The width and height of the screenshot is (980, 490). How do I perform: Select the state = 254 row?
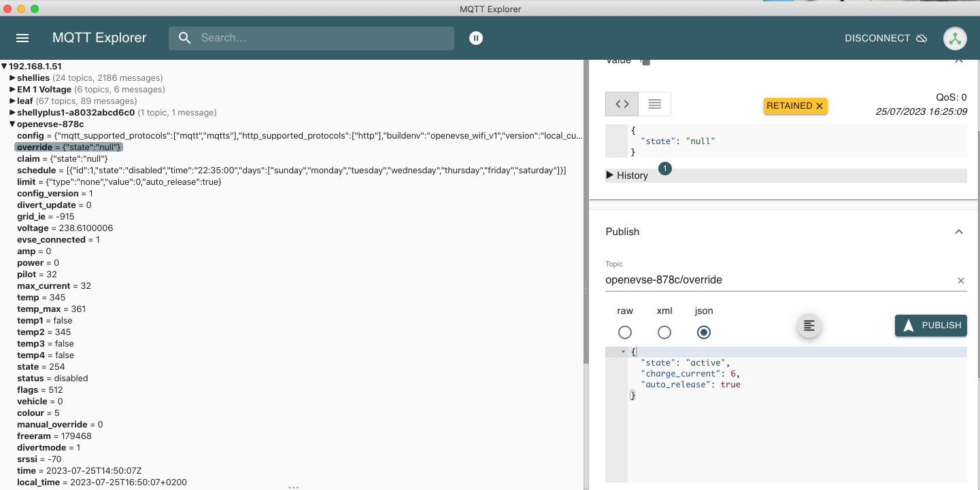pyautogui.click(x=41, y=367)
